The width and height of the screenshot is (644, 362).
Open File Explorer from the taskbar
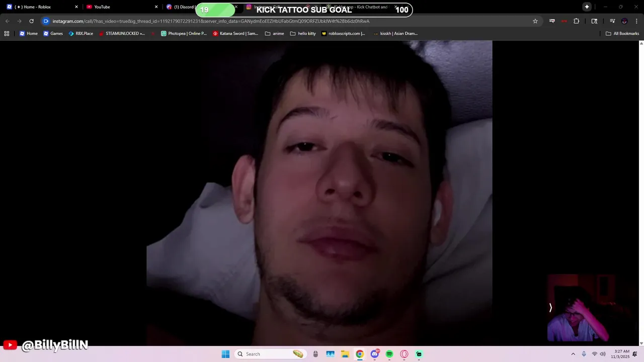coord(345,354)
